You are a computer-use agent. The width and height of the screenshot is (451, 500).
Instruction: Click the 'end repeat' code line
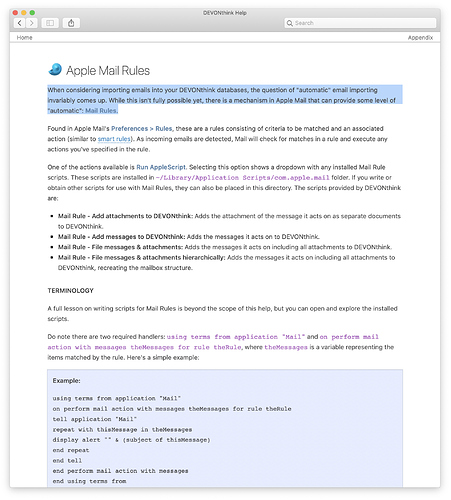[71, 450]
